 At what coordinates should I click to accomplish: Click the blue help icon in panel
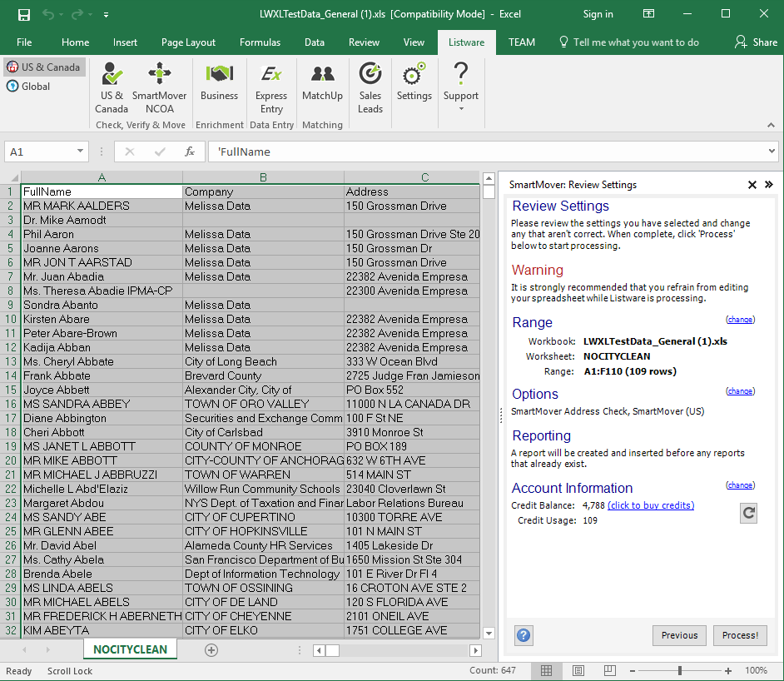[523, 635]
